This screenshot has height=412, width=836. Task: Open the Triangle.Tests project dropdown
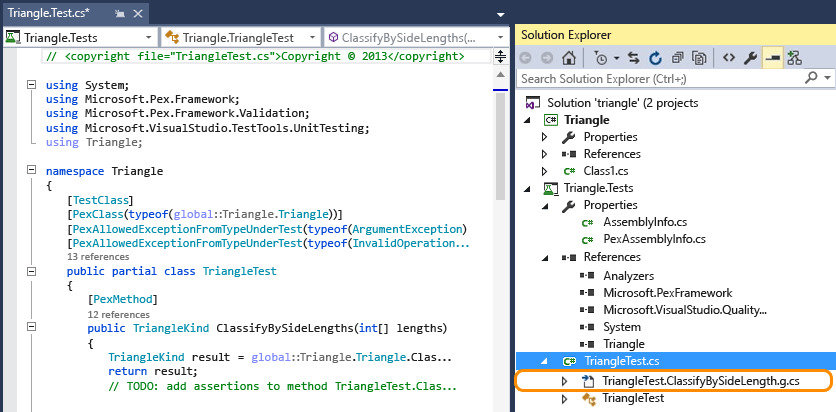pyautogui.click(x=149, y=38)
